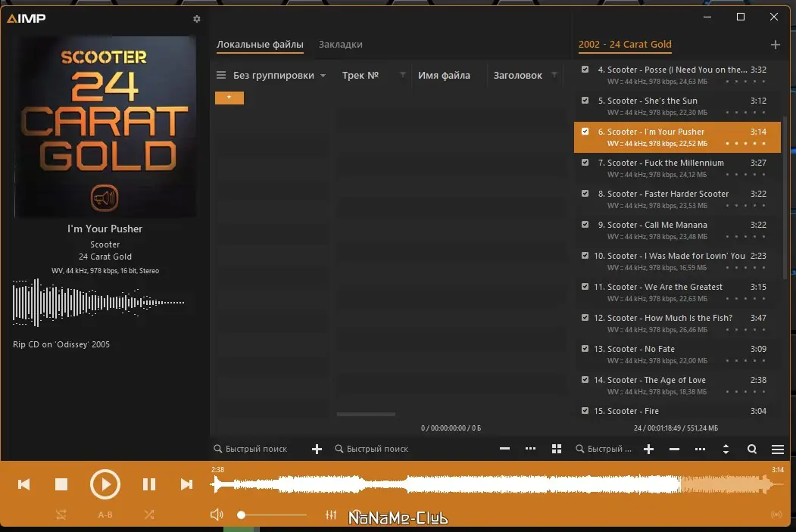Skip to the previous track
The height and width of the screenshot is (532, 796).
coord(24,484)
